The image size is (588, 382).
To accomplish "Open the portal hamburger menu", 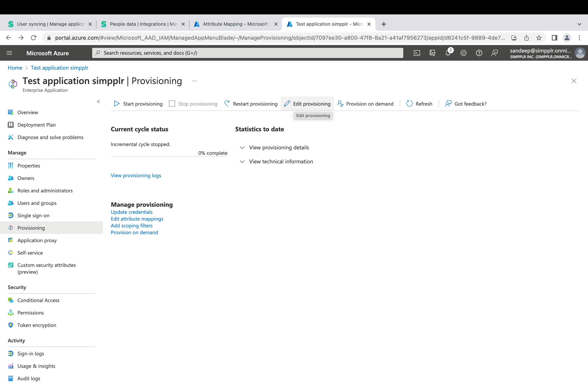I will coord(9,53).
